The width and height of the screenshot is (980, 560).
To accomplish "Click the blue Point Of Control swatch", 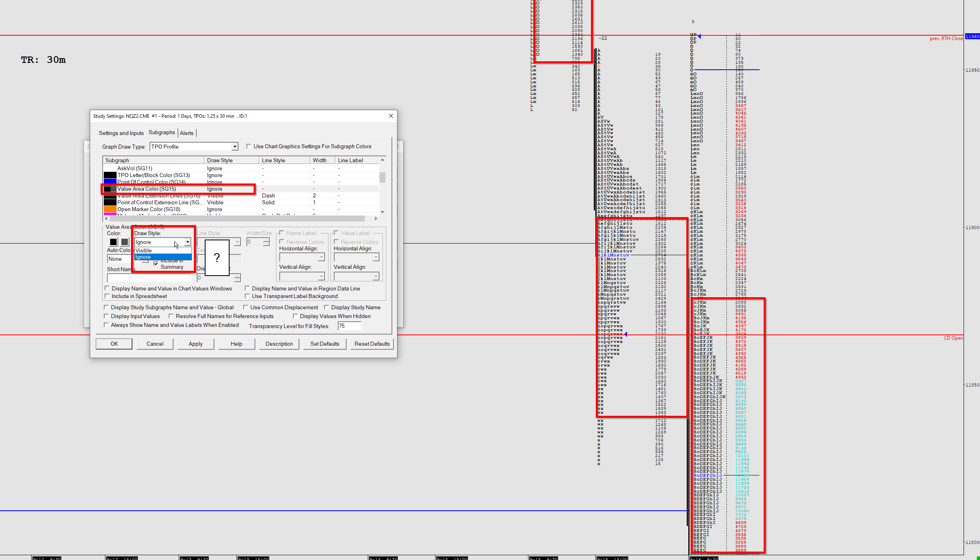I will point(110,182).
